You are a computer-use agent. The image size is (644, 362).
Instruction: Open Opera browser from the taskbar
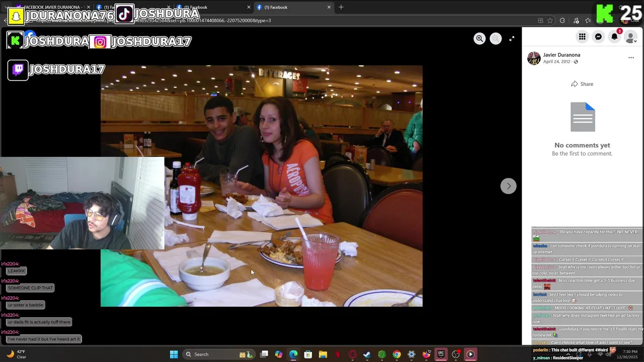[352, 354]
